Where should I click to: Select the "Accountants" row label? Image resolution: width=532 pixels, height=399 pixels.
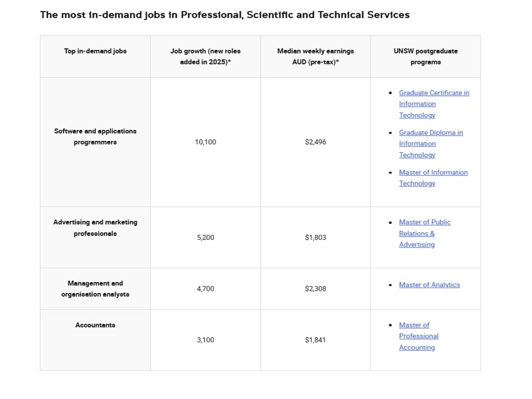pyautogui.click(x=95, y=325)
